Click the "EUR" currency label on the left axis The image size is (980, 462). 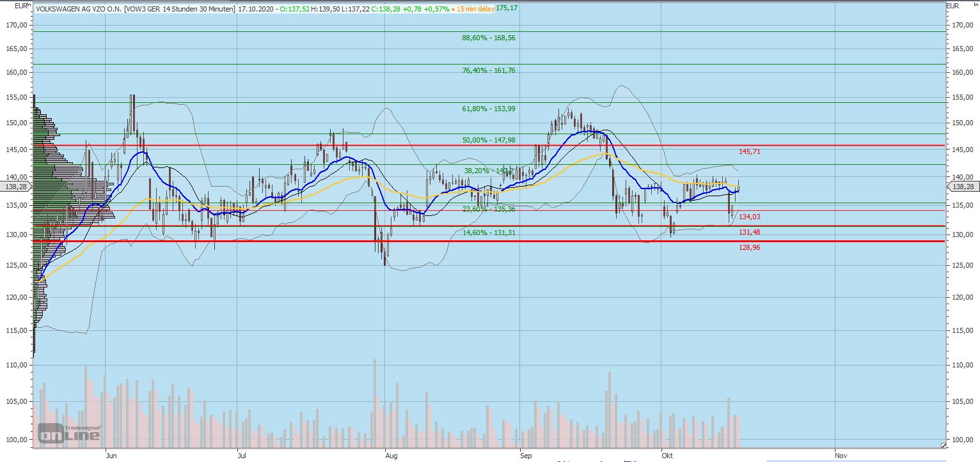20,6
